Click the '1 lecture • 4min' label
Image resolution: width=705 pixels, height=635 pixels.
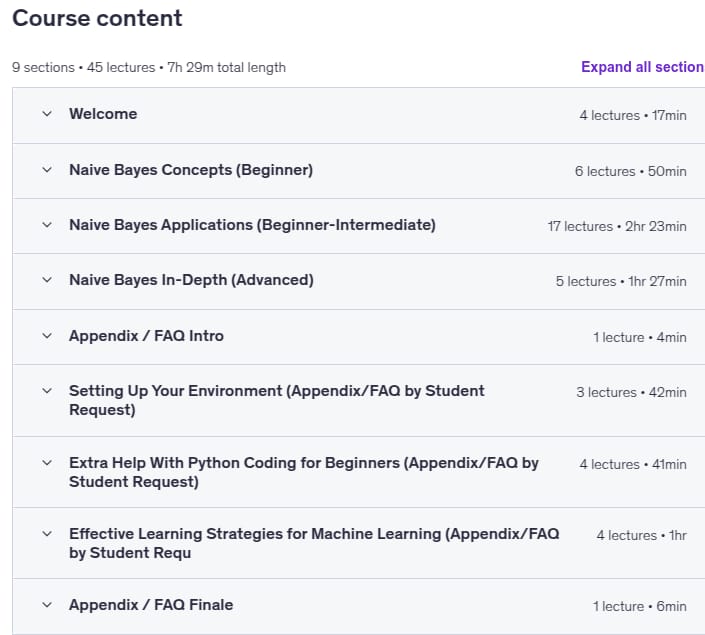pyautogui.click(x=639, y=337)
